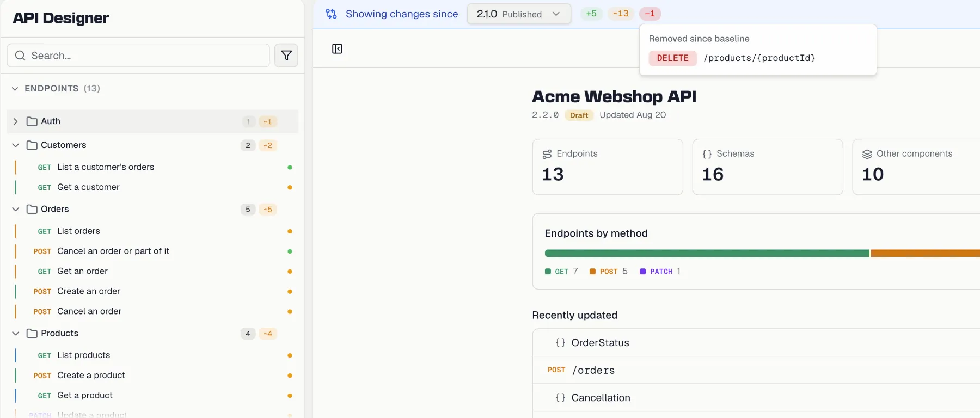The height and width of the screenshot is (418, 980).
Task: Collapse the Customers folder chevron
Action: [15, 145]
